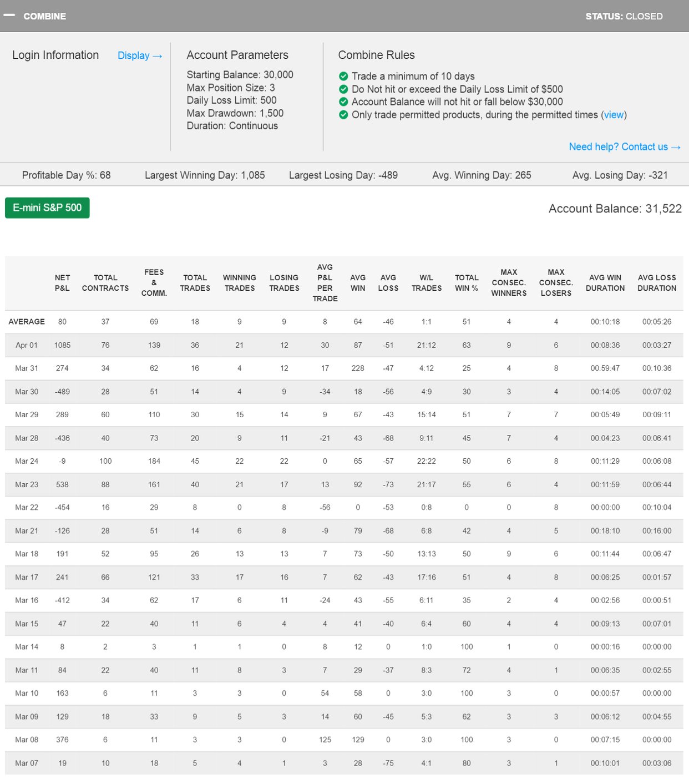Click the AVERAGE row label

pyautogui.click(x=27, y=322)
